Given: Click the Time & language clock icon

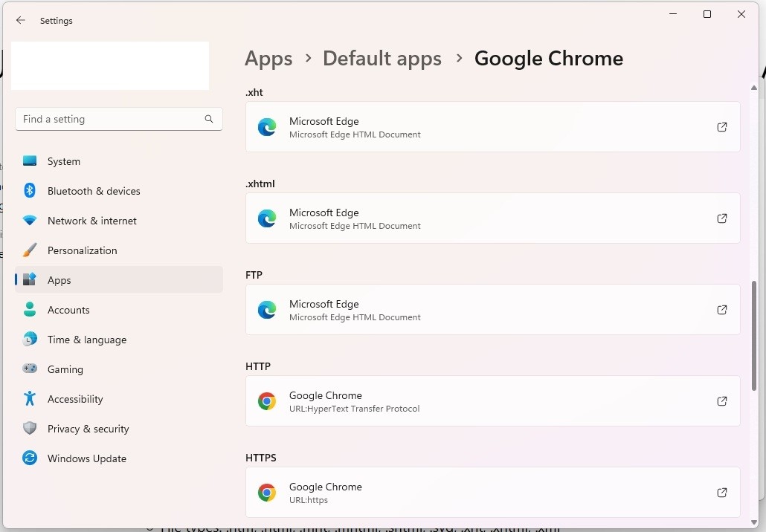Looking at the screenshot, I should (30, 340).
